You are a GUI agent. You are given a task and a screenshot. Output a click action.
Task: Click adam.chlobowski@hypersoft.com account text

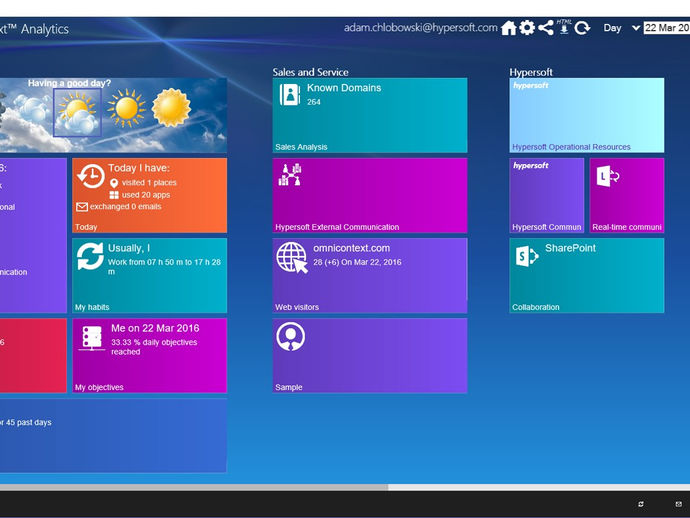(x=420, y=28)
